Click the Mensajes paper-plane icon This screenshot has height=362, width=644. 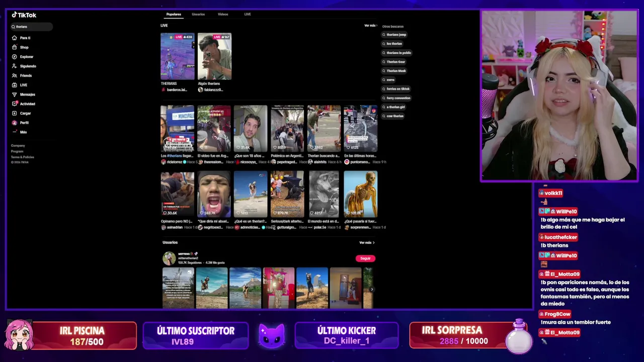[15, 95]
